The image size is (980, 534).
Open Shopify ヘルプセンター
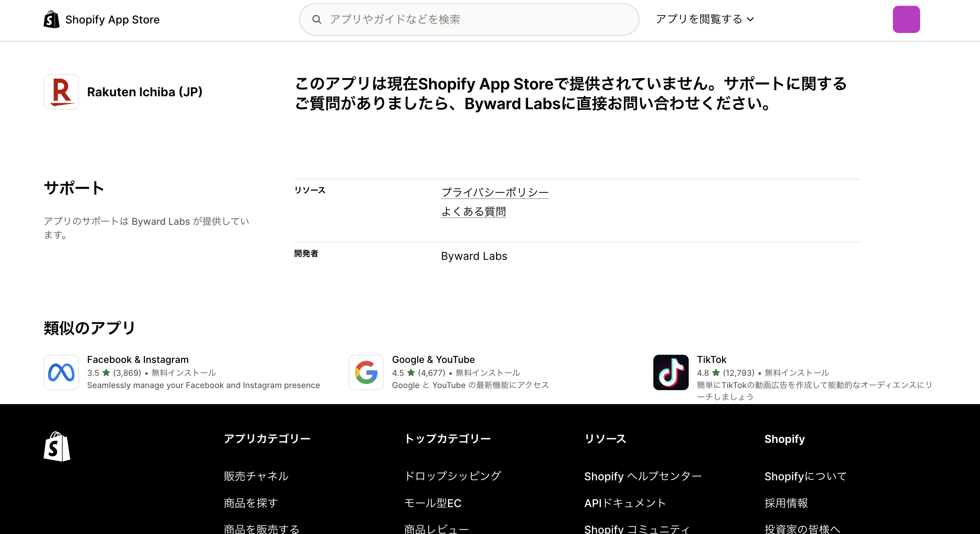pos(642,476)
